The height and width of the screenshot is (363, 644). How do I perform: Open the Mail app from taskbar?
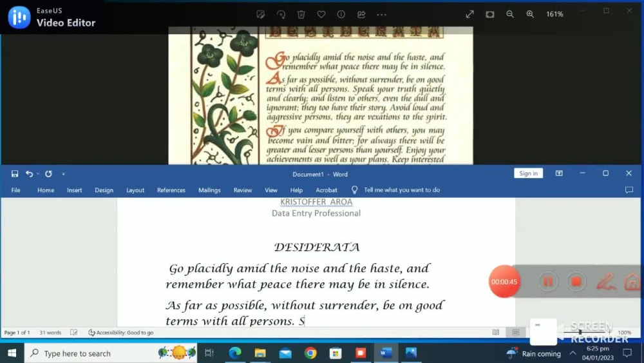[x=285, y=353]
